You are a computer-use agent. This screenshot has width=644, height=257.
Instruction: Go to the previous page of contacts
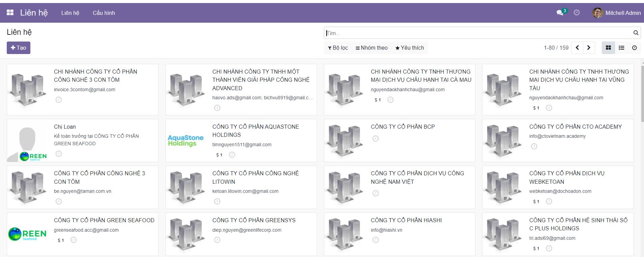click(x=578, y=48)
